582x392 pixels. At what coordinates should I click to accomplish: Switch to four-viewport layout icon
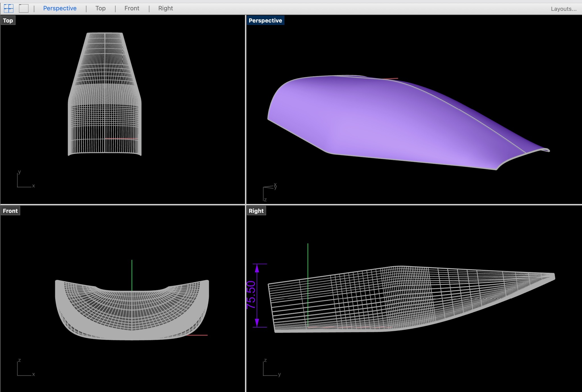tap(9, 9)
